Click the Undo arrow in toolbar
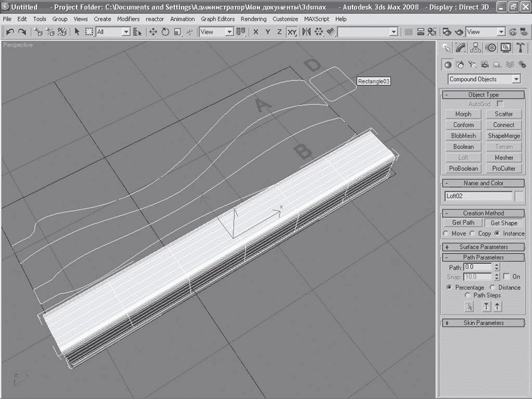The image size is (532, 399). click(x=10, y=32)
